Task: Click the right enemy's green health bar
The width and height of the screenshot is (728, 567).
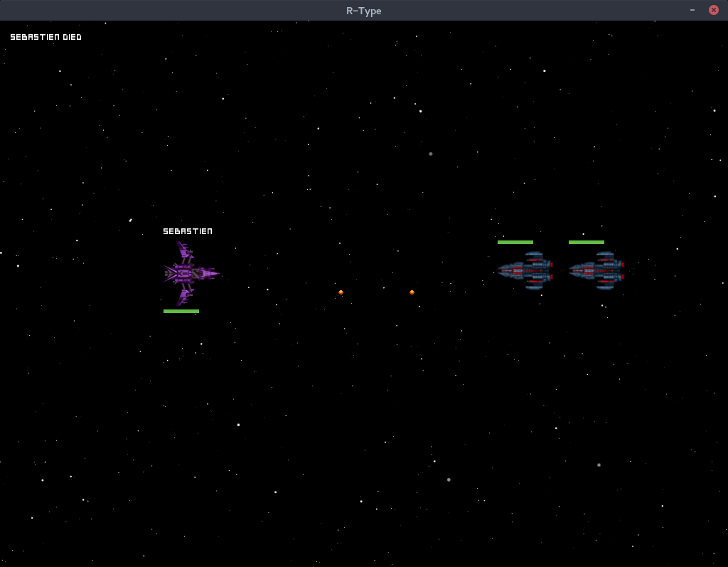Action: point(587,242)
